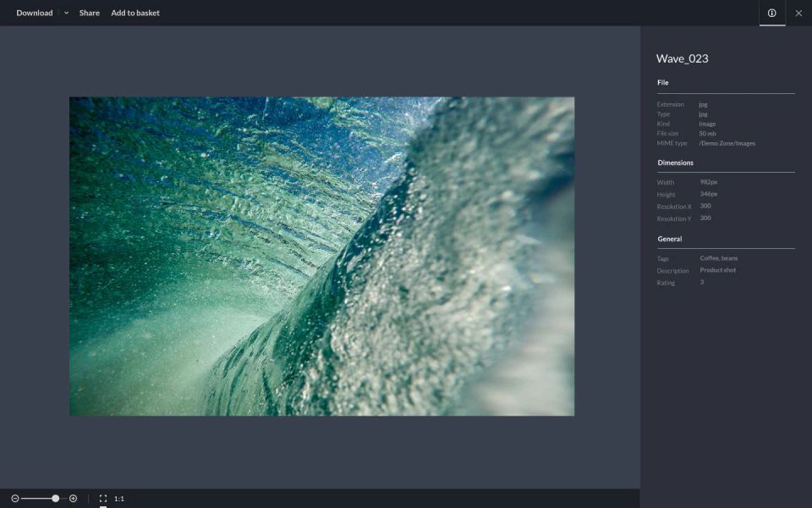Image resolution: width=812 pixels, height=508 pixels.
Task: View image at 1:1 actual size
Action: 118,499
